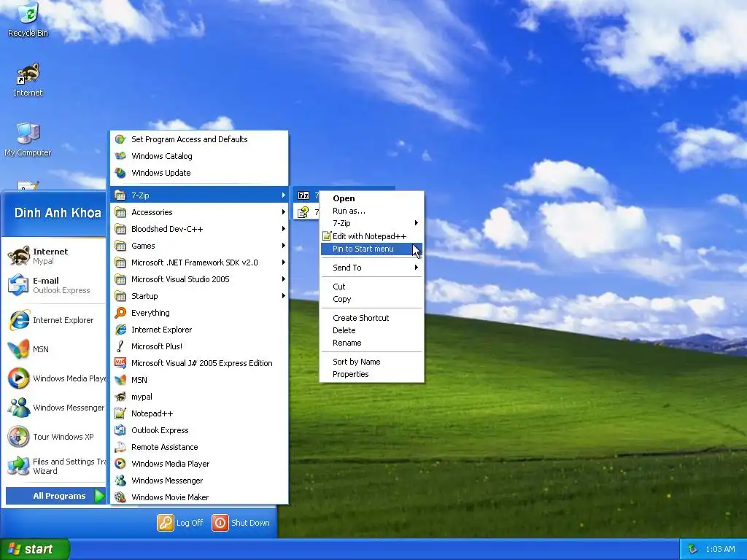This screenshot has width=747, height=560.
Task: Open Internet Explorer in programs list
Action: click(199, 330)
